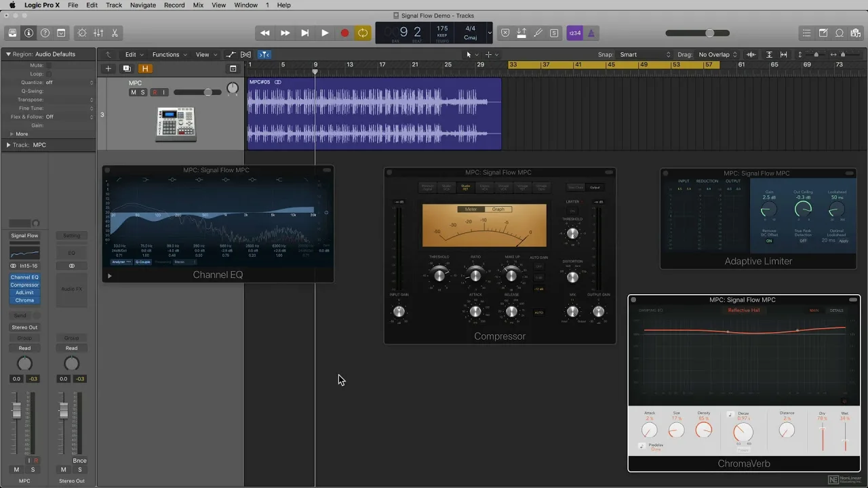
Task: Mute the MPC track in header
Action: click(x=133, y=92)
